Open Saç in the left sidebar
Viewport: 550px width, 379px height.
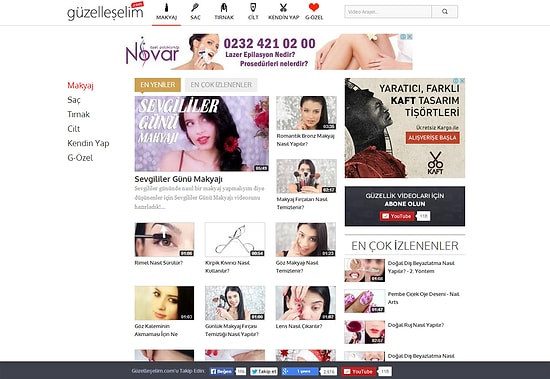tap(74, 100)
